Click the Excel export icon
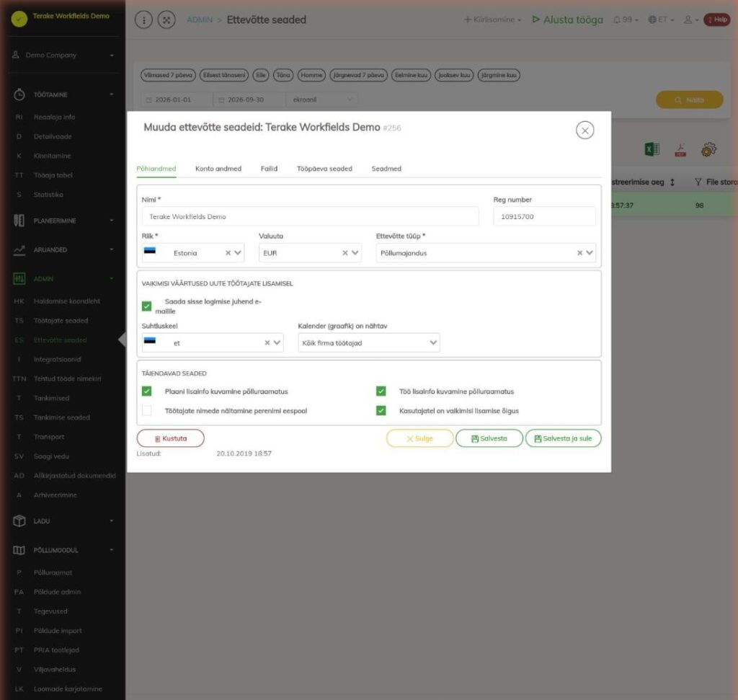Viewport: 738px width, 700px height. (x=652, y=150)
